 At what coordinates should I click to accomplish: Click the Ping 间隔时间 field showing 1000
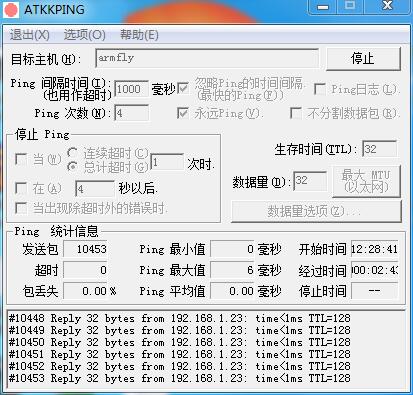click(x=131, y=89)
